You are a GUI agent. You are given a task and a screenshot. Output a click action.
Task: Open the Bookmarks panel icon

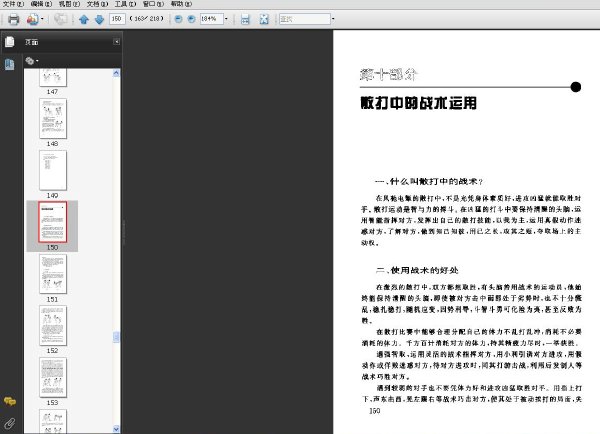[x=10, y=64]
